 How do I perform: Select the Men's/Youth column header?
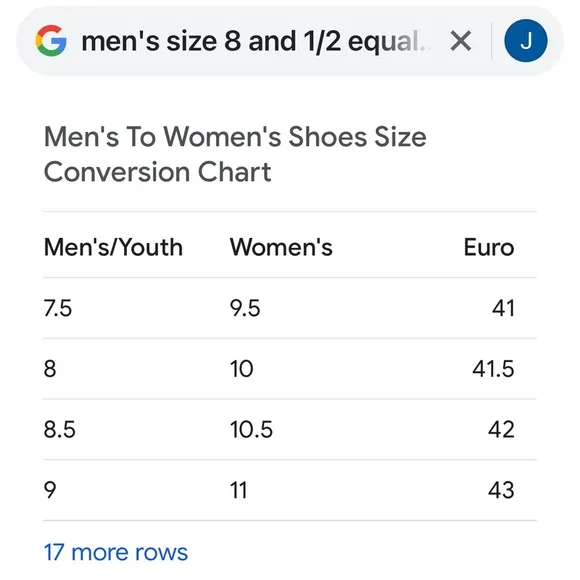(113, 247)
